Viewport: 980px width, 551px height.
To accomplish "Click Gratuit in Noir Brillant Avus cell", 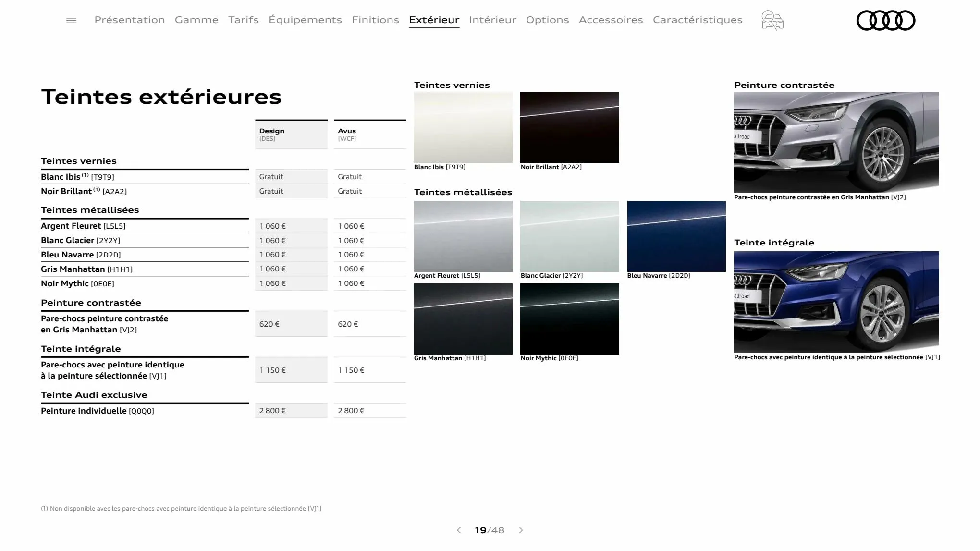I will tap(350, 191).
